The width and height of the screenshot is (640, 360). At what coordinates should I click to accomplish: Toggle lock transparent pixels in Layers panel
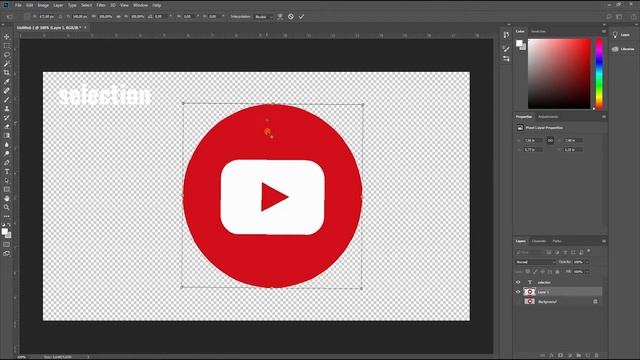[527, 272]
